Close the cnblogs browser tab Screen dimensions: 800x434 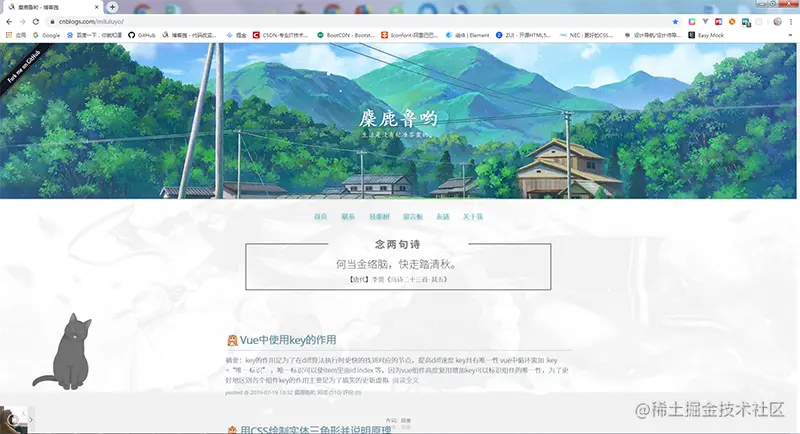pyautogui.click(x=96, y=7)
